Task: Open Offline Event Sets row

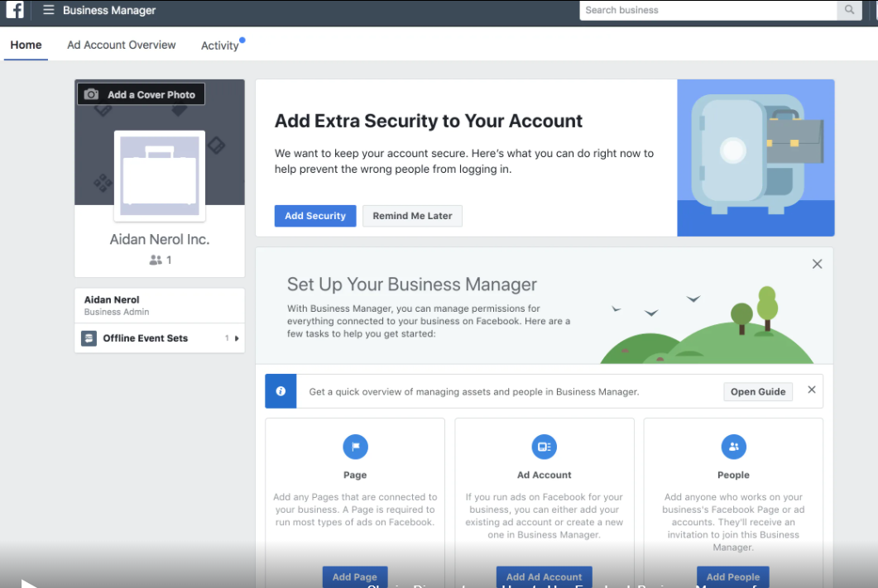Action: pyautogui.click(x=160, y=338)
